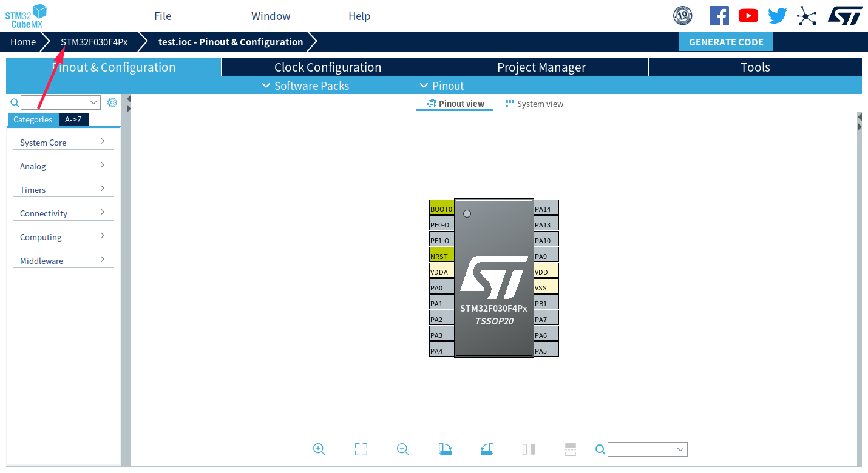Select the zoom in tool below the chip
Viewport: 868px width, 473px height.
pos(319,449)
